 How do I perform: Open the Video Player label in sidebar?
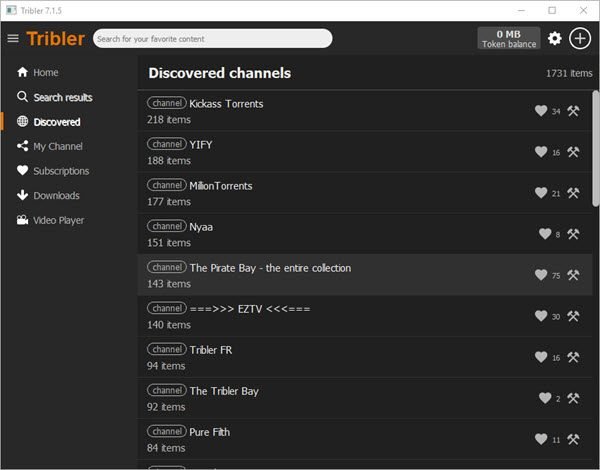coord(59,220)
